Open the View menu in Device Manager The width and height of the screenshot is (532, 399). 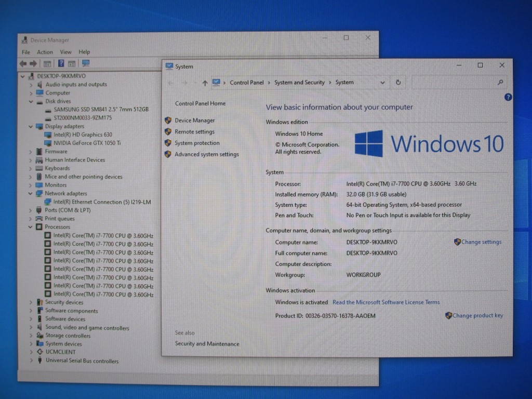65,52
